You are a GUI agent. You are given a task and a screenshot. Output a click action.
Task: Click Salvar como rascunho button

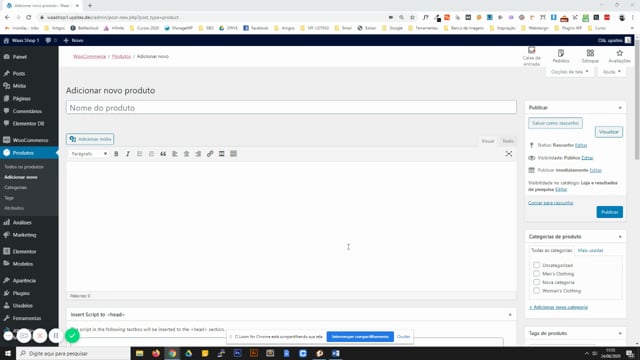tap(555, 123)
